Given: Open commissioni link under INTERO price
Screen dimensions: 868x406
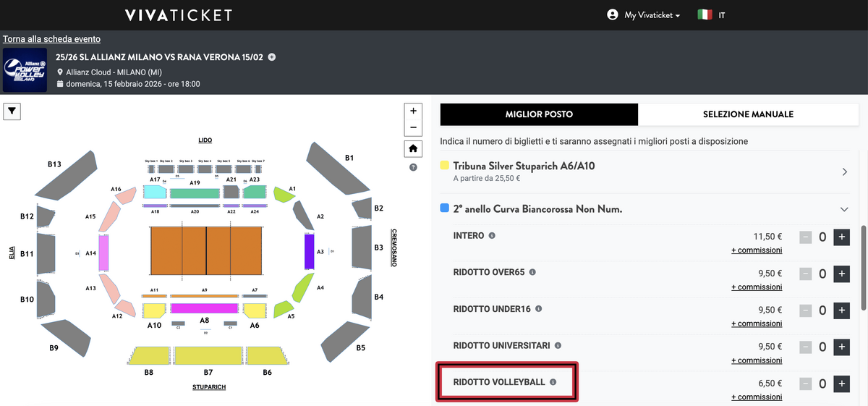Looking at the screenshot, I should coord(757,250).
